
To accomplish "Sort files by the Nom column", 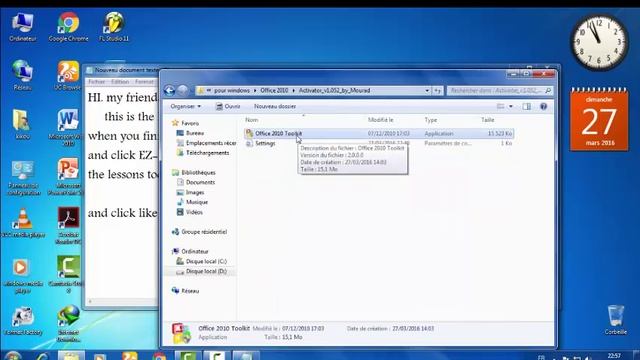I will pyautogui.click(x=251, y=120).
